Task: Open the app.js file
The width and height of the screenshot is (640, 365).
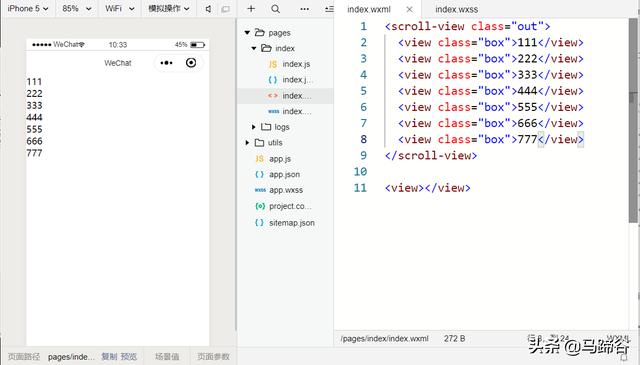Action: point(280,159)
